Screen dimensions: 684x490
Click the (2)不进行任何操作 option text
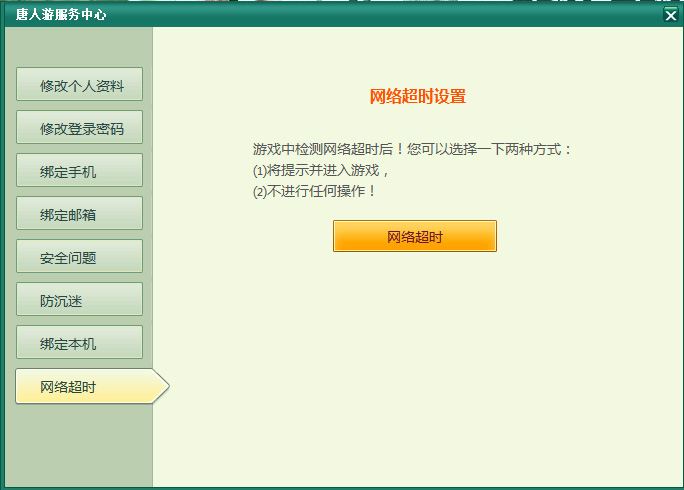315,191
